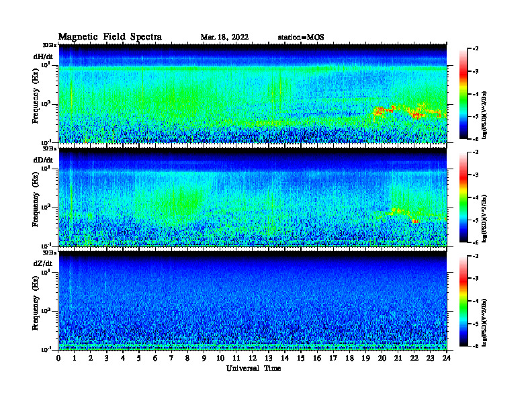Screen dimensions: 532x411
Task: Click hour "21" on the Universal Time axis
Action: tap(398, 359)
